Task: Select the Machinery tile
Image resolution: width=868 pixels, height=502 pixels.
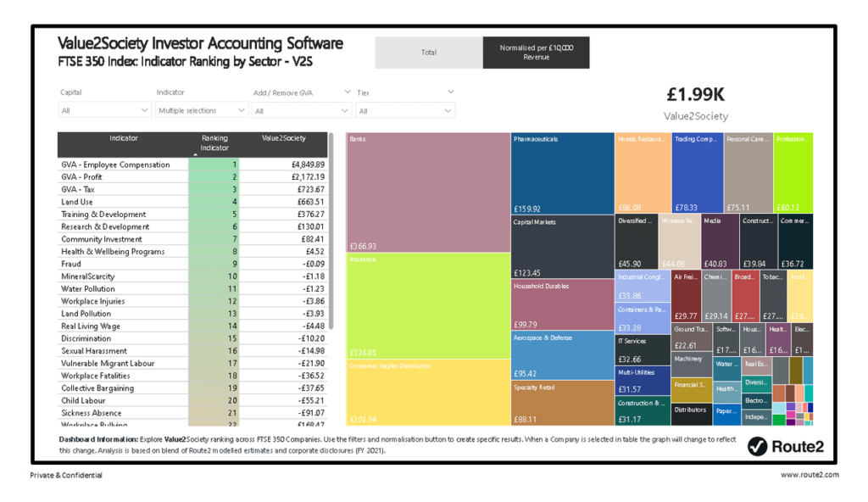Action: pyautogui.click(x=692, y=365)
